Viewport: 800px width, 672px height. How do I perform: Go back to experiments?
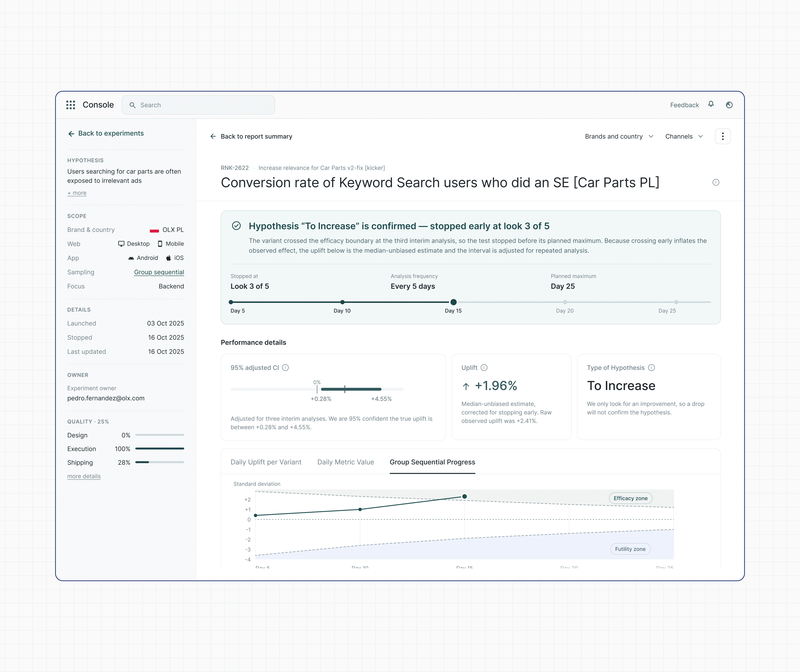pyautogui.click(x=106, y=133)
